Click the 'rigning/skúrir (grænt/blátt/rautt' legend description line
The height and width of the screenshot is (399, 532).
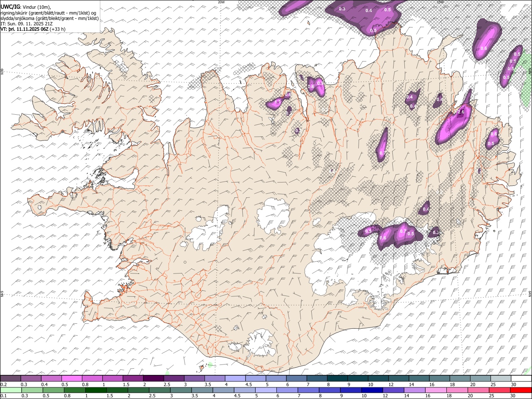coord(49,13)
